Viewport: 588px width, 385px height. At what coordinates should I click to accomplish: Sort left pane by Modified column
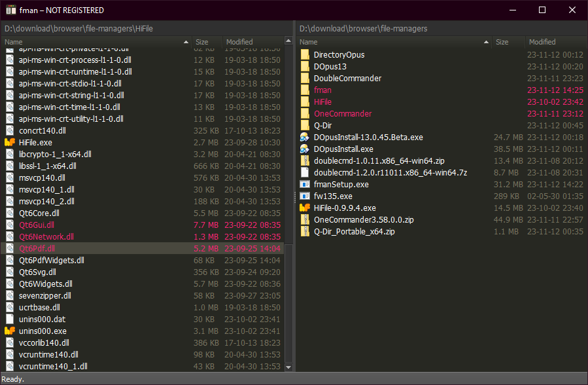coord(252,42)
